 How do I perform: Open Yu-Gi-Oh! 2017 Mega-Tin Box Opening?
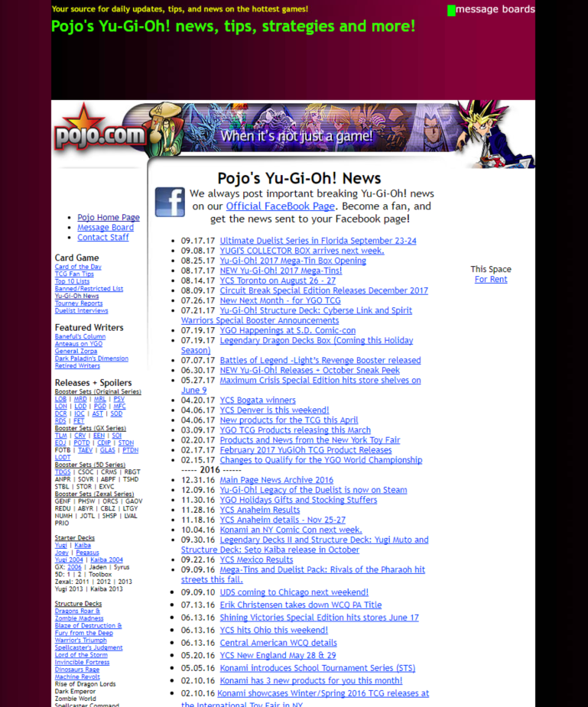coord(293,260)
